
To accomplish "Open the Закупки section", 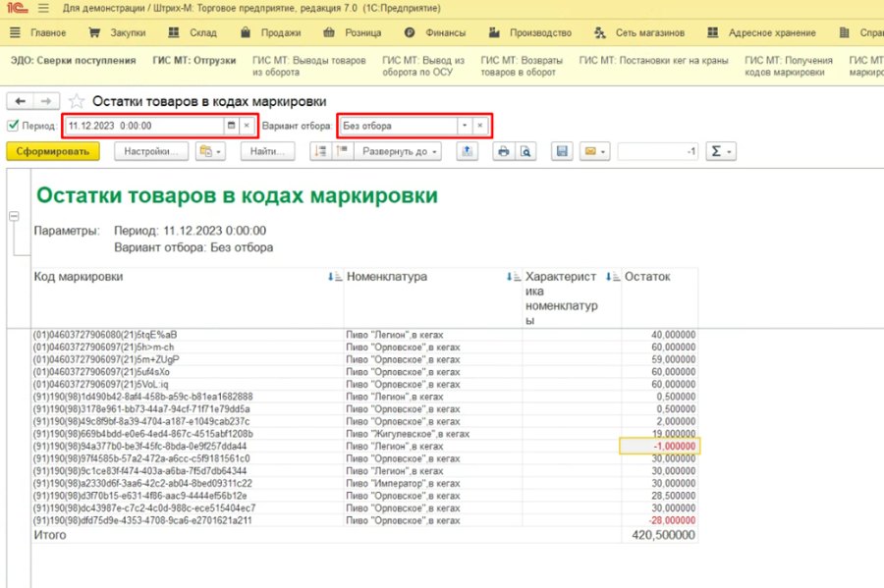I will click(x=117, y=32).
